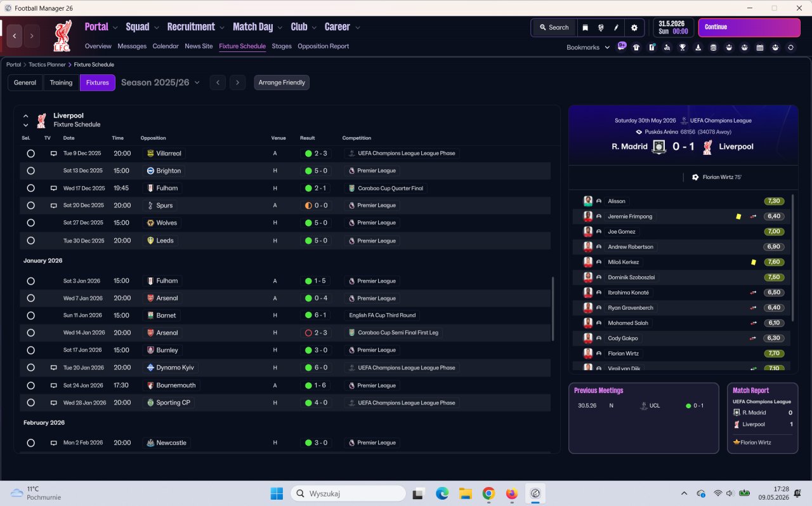Go to previous season with left arrow
Screen dimensions: 812x506
click(218, 83)
